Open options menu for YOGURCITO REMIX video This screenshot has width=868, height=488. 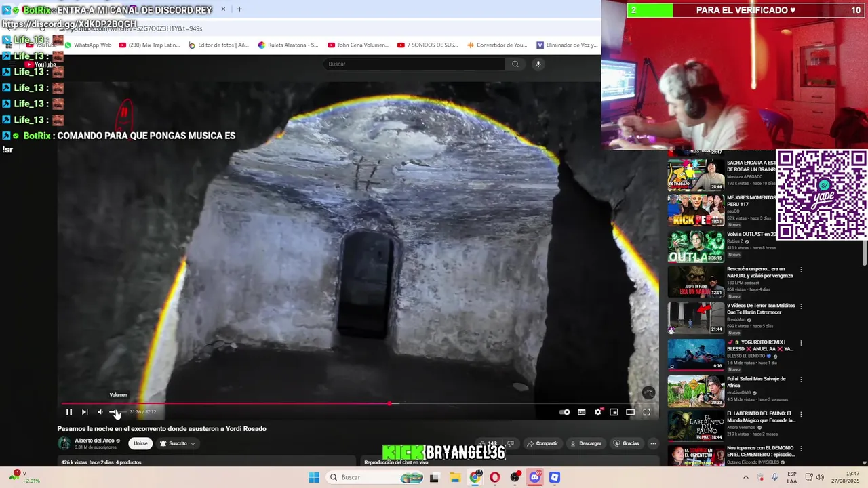pos(801,343)
